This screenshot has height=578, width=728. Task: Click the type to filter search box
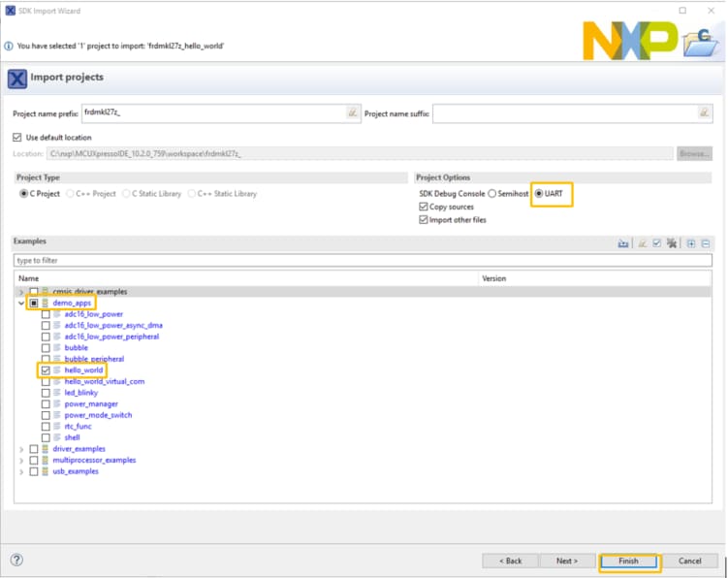(363, 261)
